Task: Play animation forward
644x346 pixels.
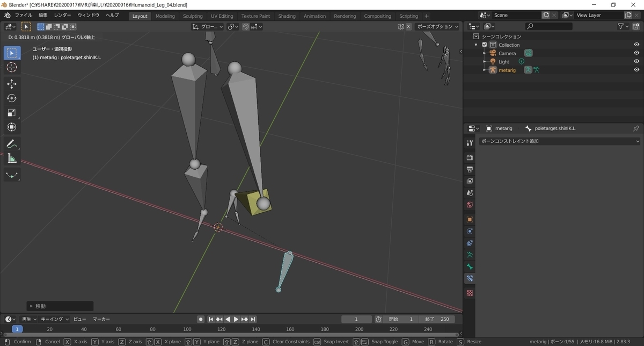Action: coord(236,319)
